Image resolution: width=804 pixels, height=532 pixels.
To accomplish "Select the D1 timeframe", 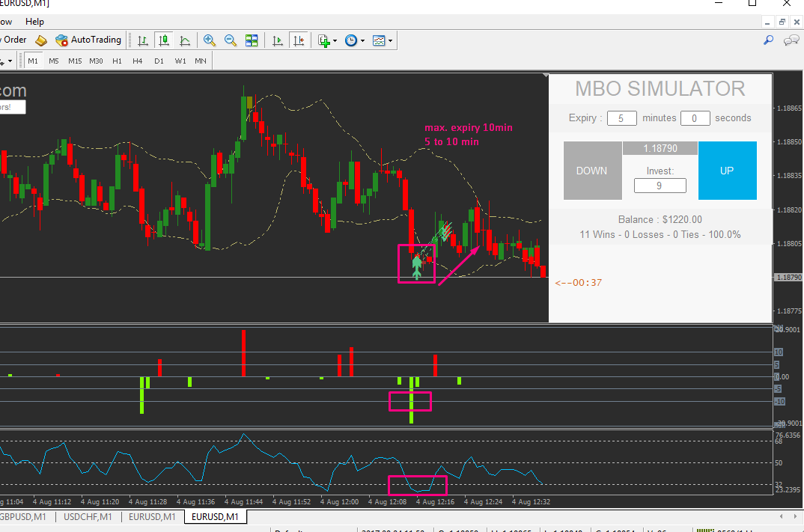I will (159, 61).
